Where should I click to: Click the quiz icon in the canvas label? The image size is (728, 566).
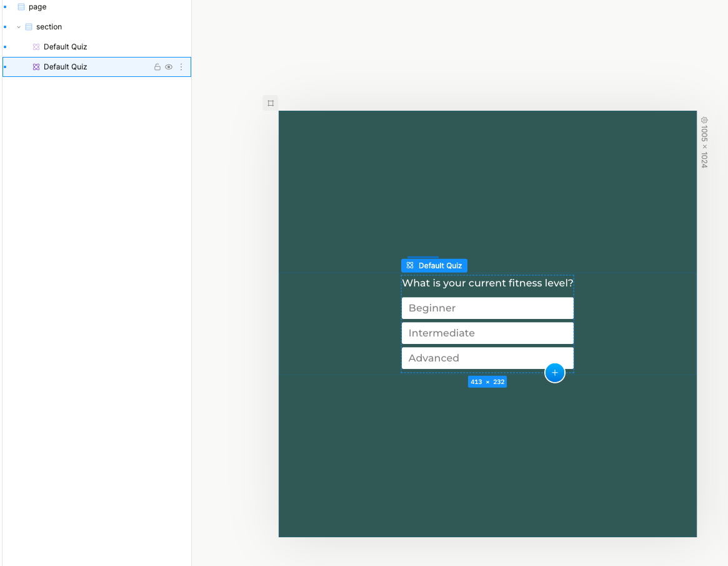coord(410,266)
